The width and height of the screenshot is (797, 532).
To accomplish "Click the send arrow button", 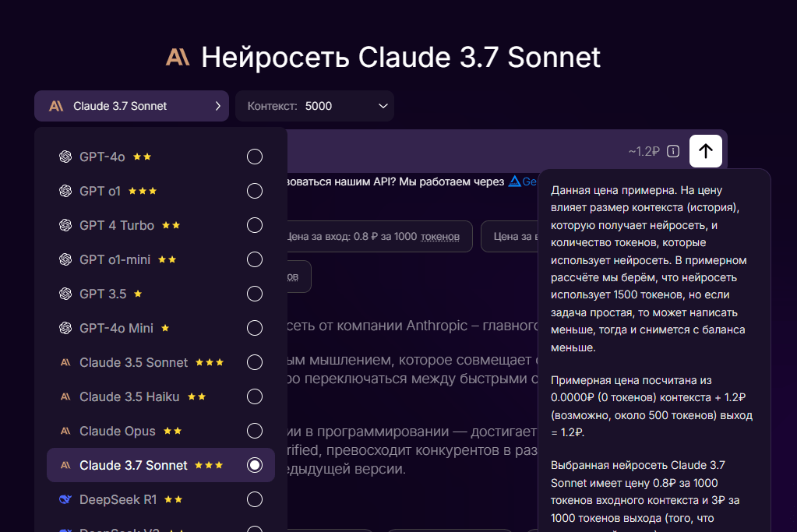I will tap(705, 151).
